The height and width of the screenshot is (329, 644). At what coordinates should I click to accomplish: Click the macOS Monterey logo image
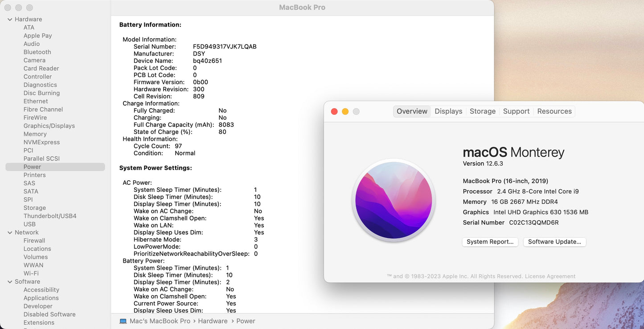click(x=394, y=200)
